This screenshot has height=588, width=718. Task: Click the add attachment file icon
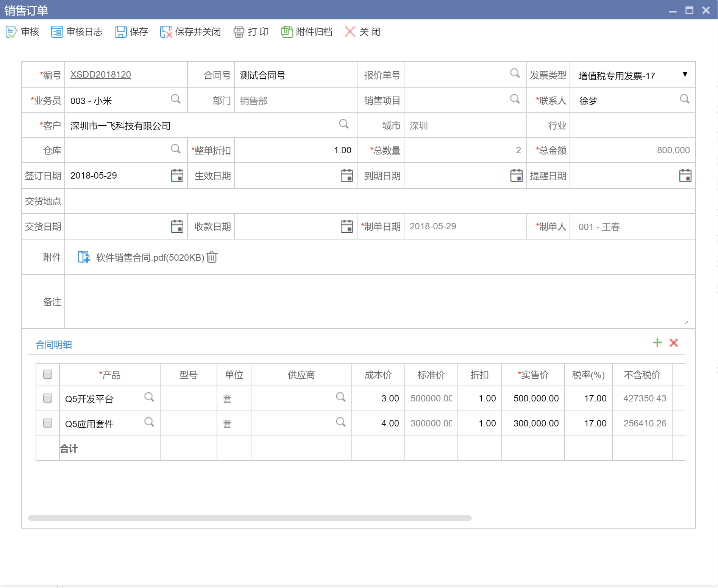point(84,257)
